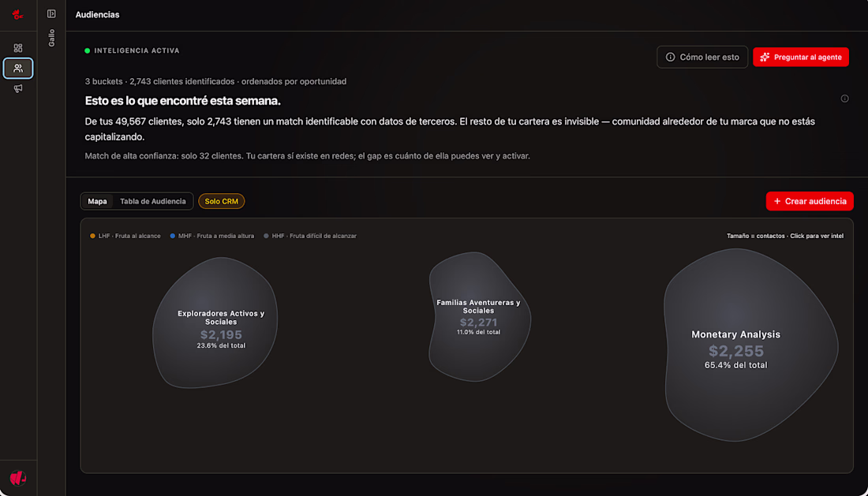Viewport: 868px width, 496px height.
Task: Select the Audiencias people icon in sidebar
Action: tap(18, 69)
